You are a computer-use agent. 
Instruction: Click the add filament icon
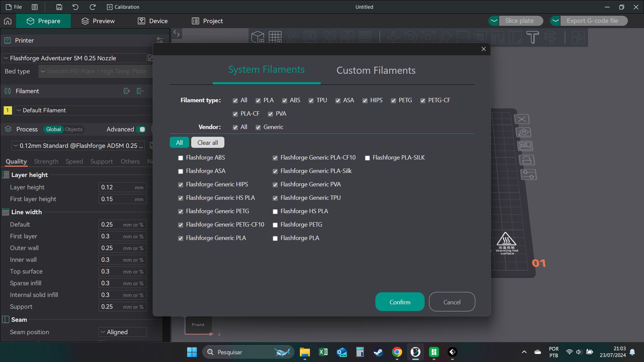coord(127,91)
